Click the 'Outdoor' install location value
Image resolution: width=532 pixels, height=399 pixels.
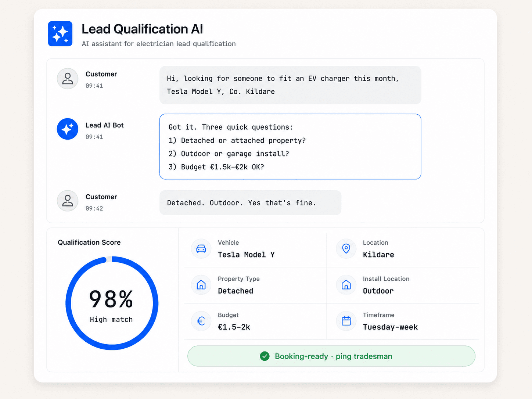click(x=378, y=291)
